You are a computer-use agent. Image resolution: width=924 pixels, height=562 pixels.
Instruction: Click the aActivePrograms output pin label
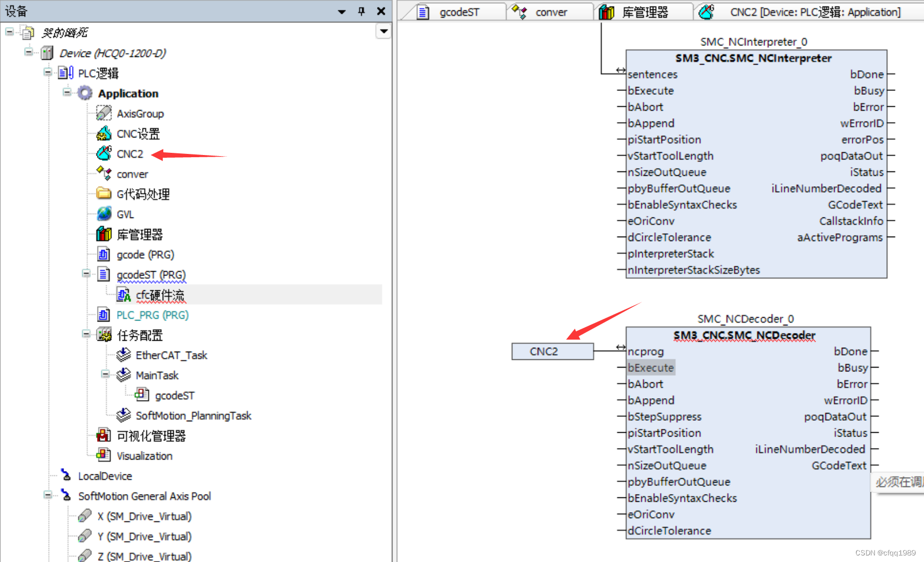(x=840, y=237)
